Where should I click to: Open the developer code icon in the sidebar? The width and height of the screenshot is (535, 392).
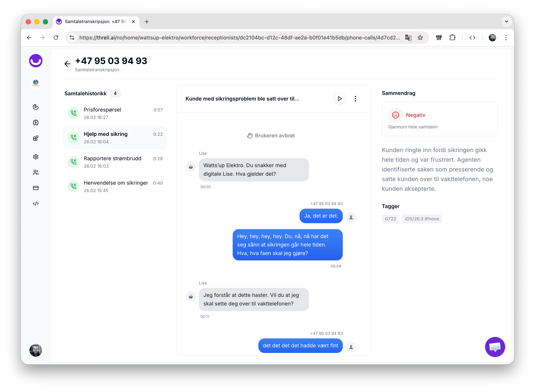[x=36, y=204]
